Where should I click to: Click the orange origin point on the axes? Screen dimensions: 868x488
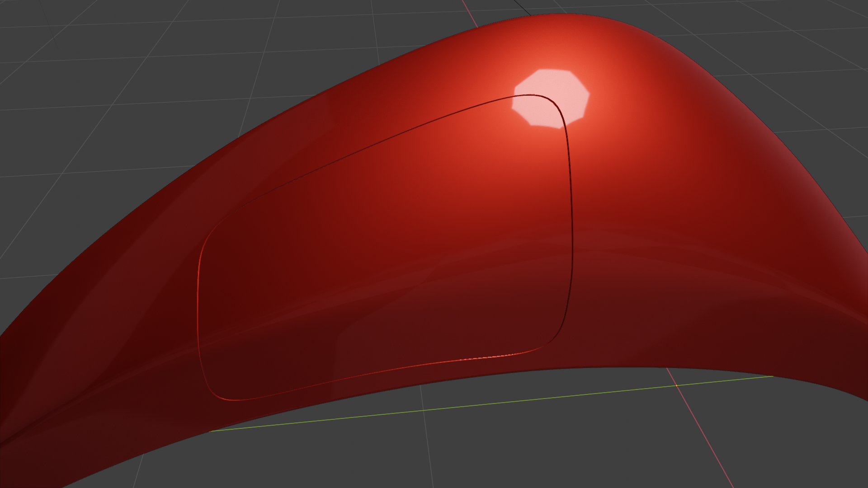[676, 385]
